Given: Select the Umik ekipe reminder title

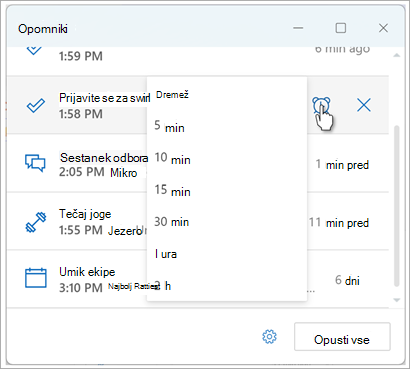Looking at the screenshot, I should point(87,272).
